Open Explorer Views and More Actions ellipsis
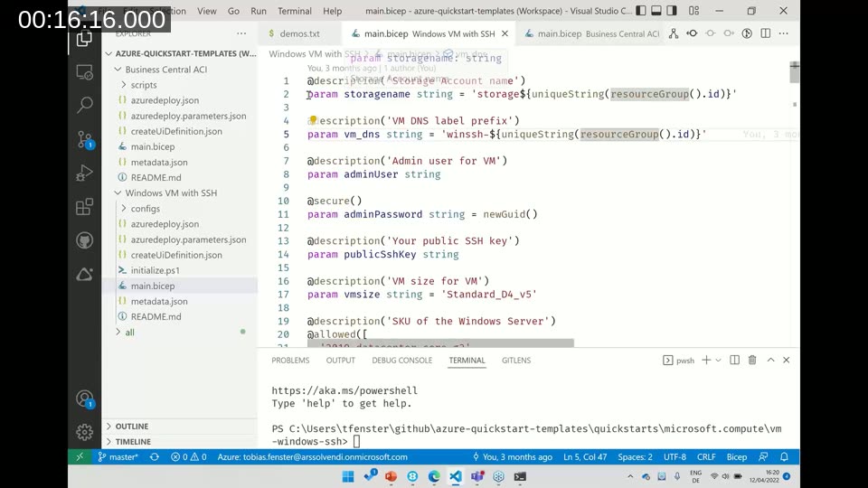This screenshot has width=868, height=488. (x=241, y=33)
